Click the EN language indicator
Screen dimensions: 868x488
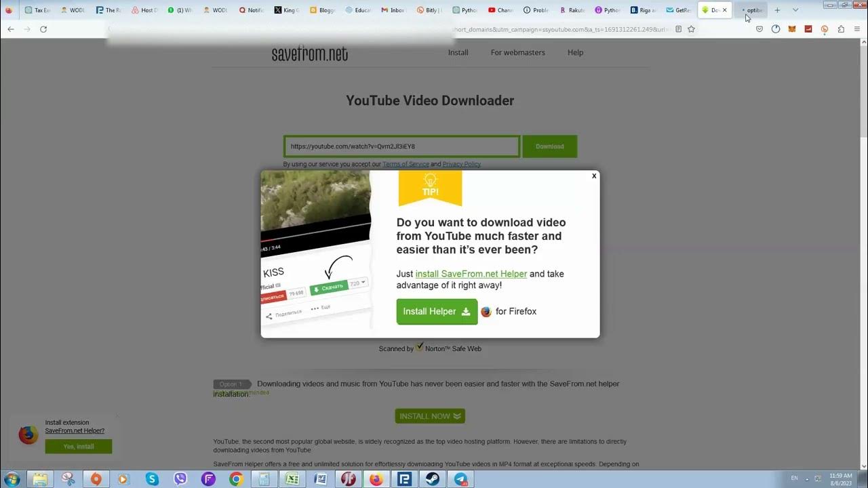(795, 479)
